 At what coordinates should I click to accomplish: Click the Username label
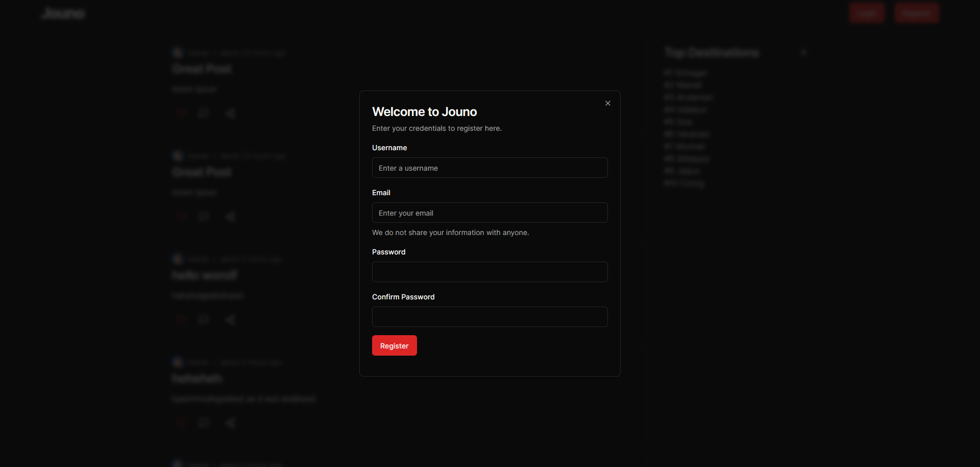pos(389,148)
